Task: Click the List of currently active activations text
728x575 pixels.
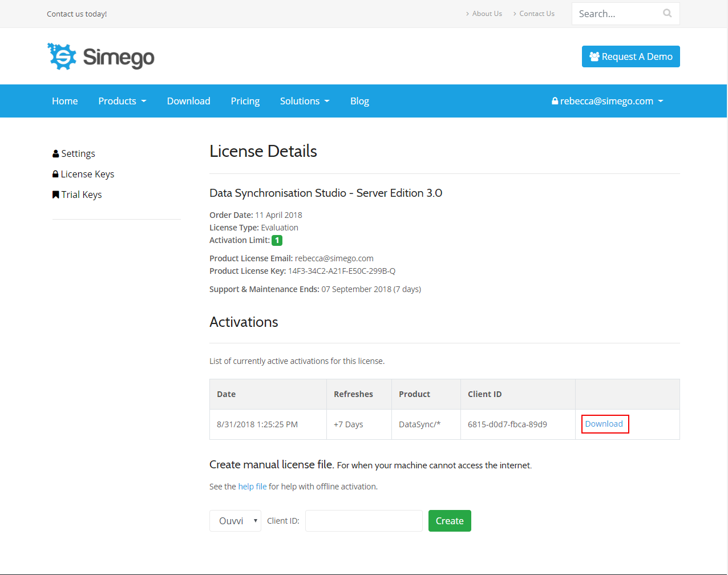Action: coord(297,361)
